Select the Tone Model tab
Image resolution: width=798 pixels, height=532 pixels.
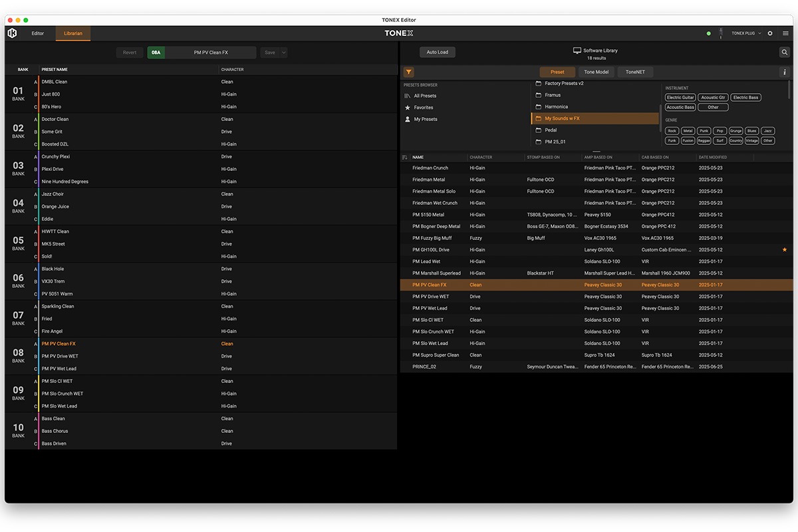tap(596, 72)
